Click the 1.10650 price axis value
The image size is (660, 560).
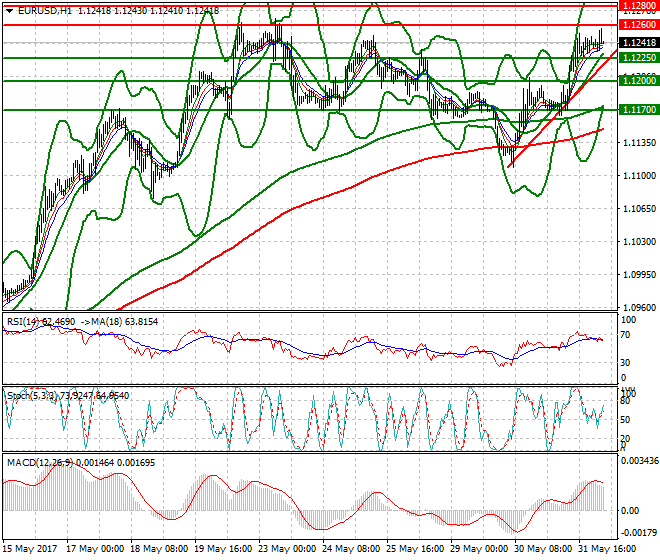tap(639, 208)
